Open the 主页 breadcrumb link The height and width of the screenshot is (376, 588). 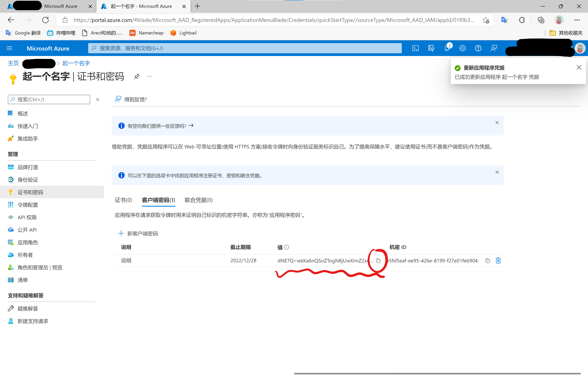point(13,63)
